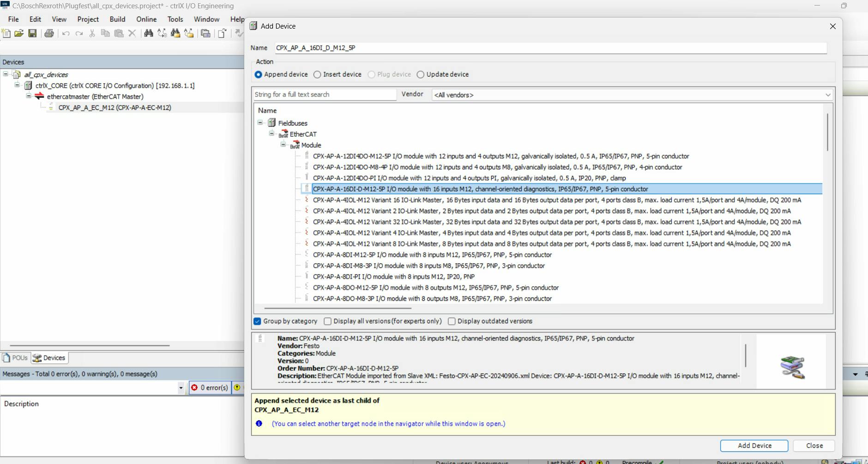The width and height of the screenshot is (868, 464).
Task: Click the Fieldbuses category icon
Action: coord(272,123)
